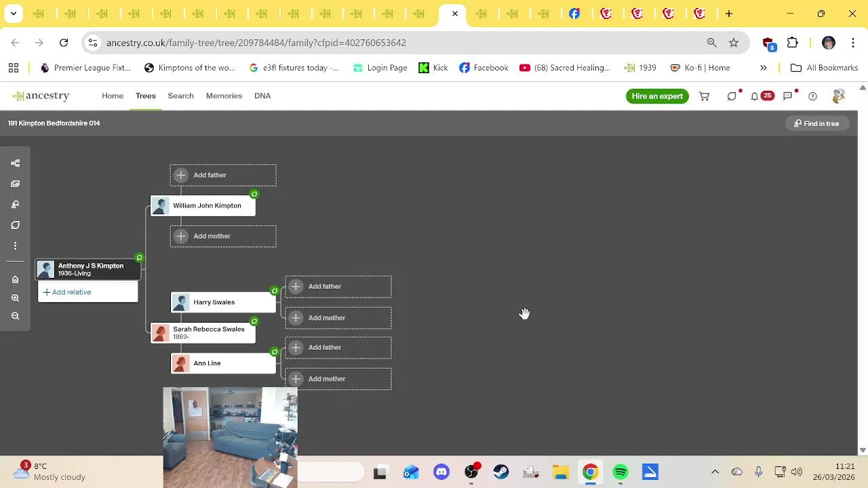Open the Premier League Fixt... bookmark
The width and height of the screenshot is (868, 488).
(85, 68)
